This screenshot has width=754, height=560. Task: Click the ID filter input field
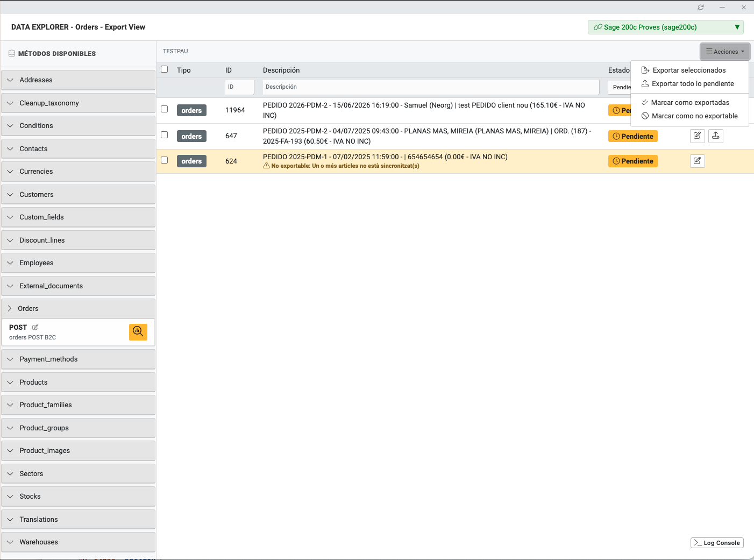click(x=239, y=87)
